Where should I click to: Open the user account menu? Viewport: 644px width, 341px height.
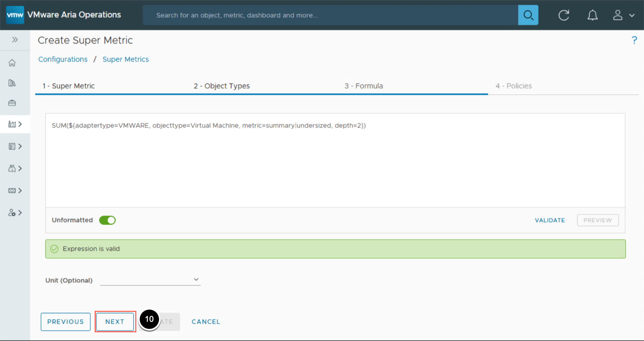623,15
